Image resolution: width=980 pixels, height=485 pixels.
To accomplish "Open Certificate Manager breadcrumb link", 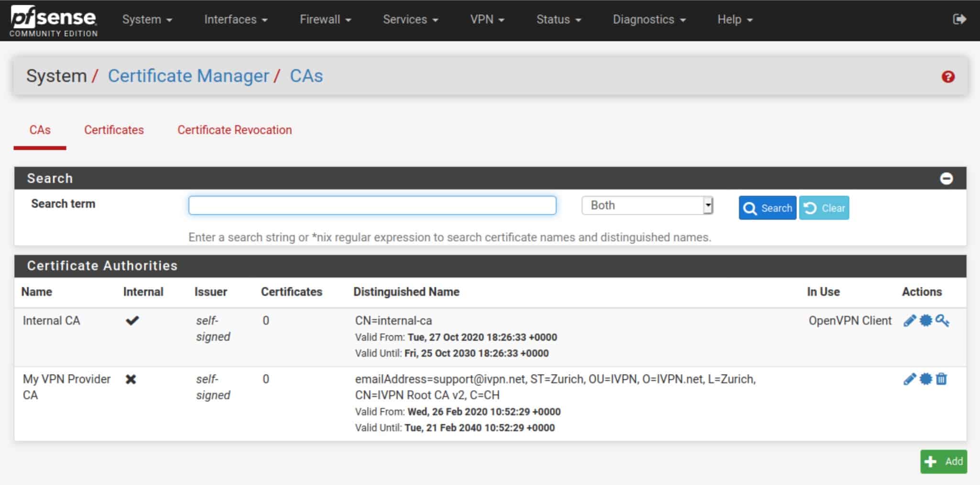I will [188, 76].
